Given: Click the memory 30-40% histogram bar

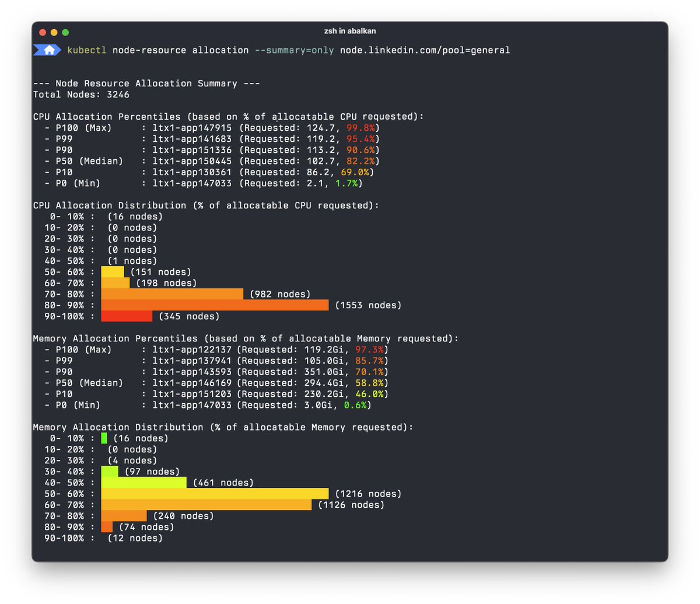Looking at the screenshot, I should pos(110,472).
